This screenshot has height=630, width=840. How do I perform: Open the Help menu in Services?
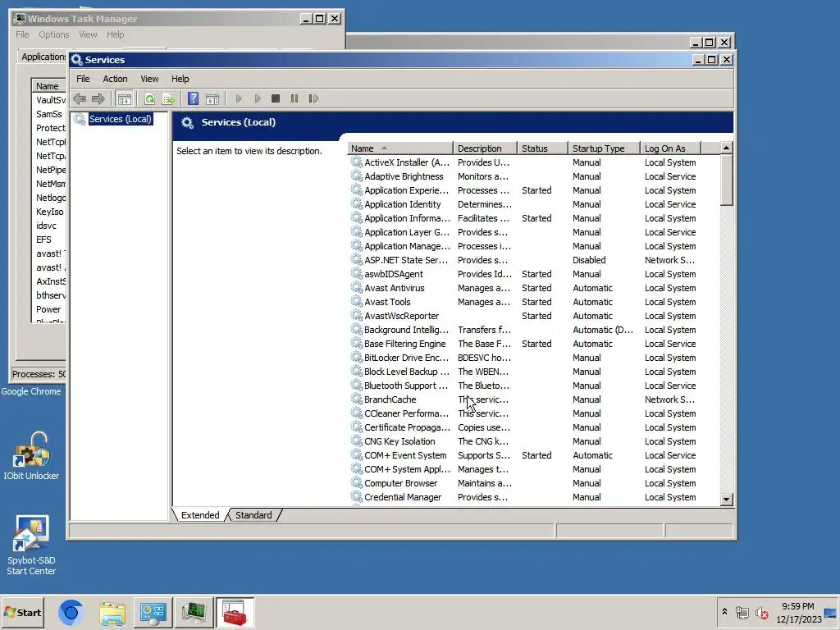[180, 79]
